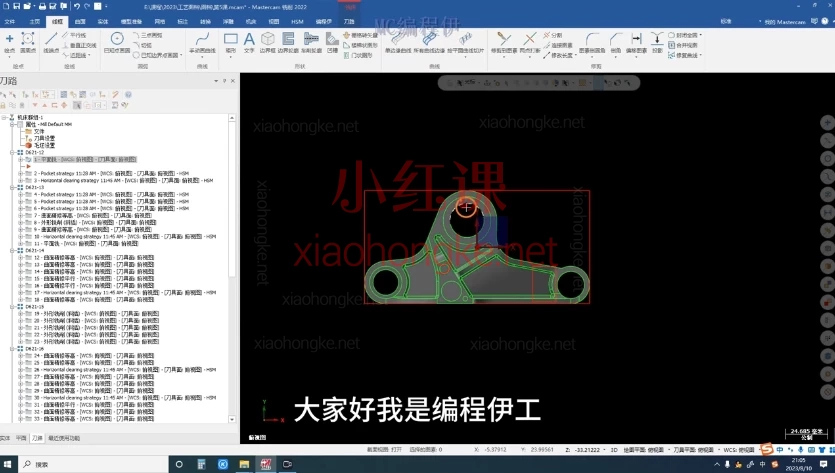The width and height of the screenshot is (835, 473).
Task: Switch to the Toolpaths ribbon tab
Action: tap(349, 22)
